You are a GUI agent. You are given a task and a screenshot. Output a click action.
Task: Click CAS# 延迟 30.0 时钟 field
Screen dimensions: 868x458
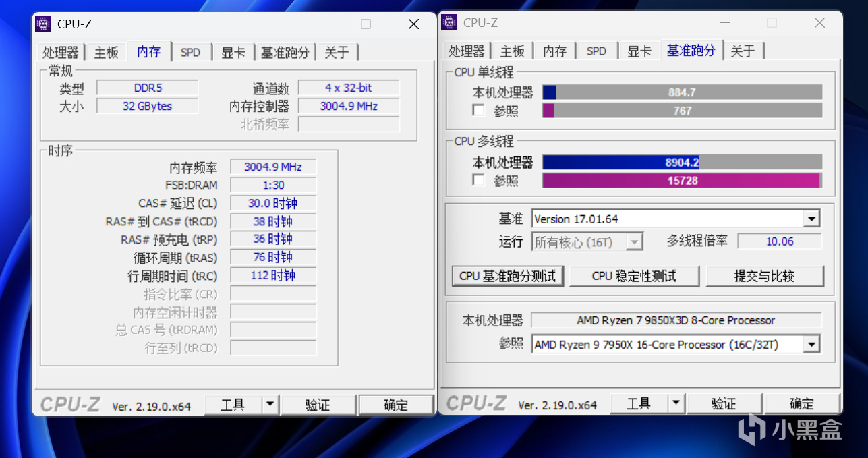click(x=273, y=203)
